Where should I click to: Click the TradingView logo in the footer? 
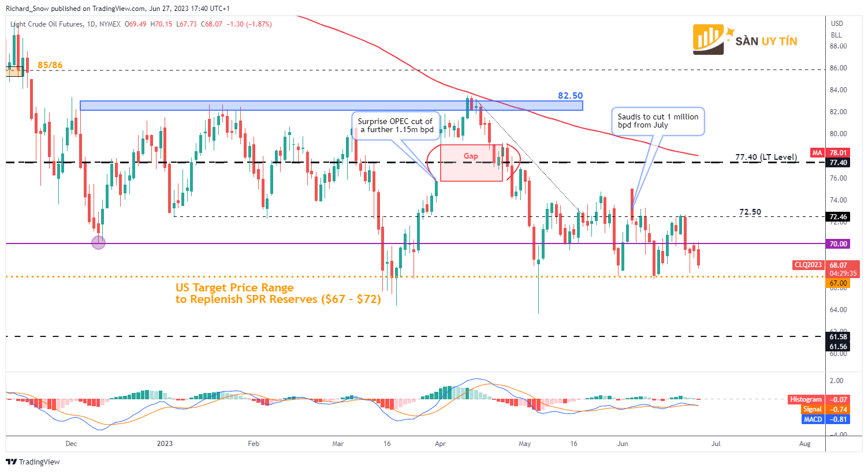click(x=33, y=462)
